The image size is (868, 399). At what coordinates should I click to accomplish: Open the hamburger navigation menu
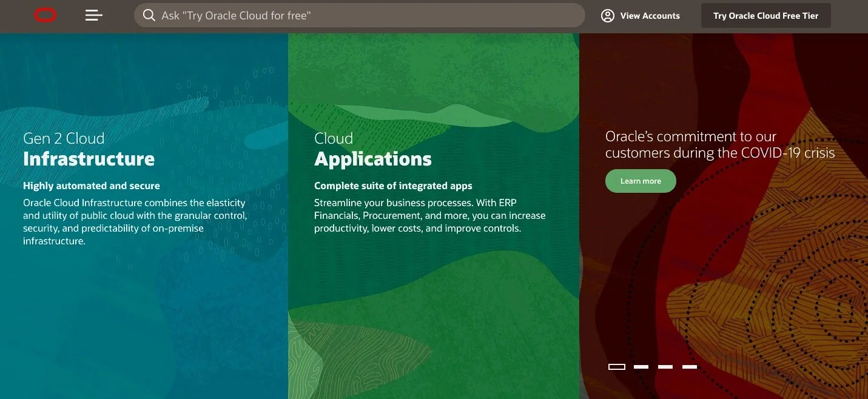[x=94, y=15]
